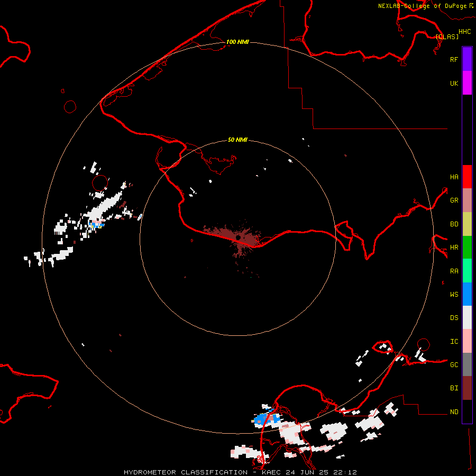Click the gray GC legend color swatch

tap(467, 364)
